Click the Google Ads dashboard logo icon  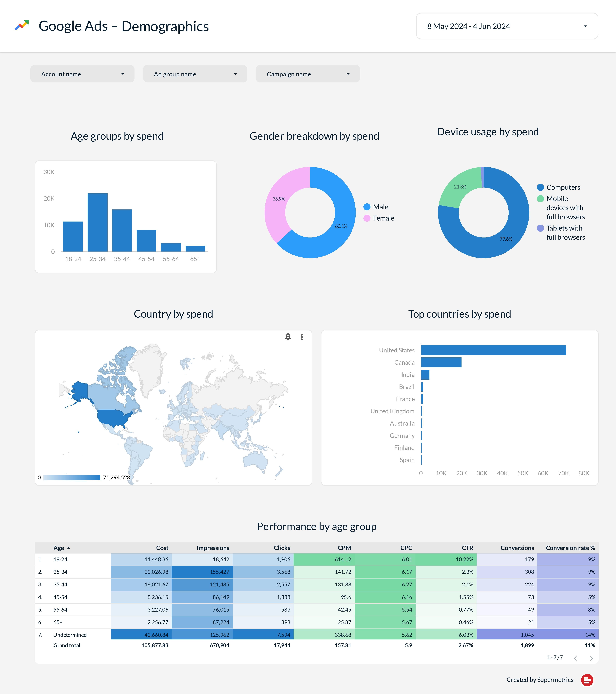point(22,25)
